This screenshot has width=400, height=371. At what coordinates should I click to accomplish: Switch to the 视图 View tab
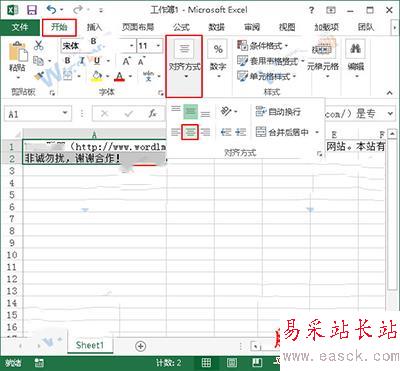point(287,27)
